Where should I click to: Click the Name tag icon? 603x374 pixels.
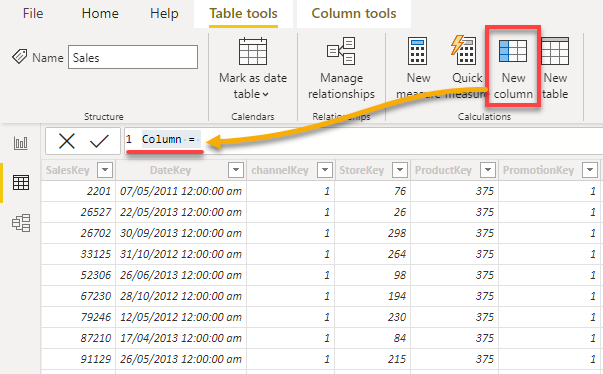point(19,57)
